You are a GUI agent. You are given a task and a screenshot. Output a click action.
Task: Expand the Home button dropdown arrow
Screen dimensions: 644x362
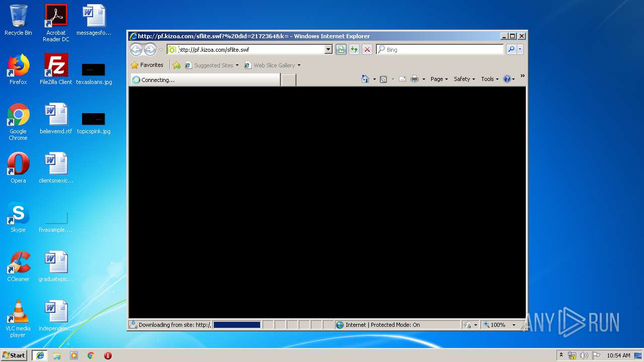coord(374,79)
